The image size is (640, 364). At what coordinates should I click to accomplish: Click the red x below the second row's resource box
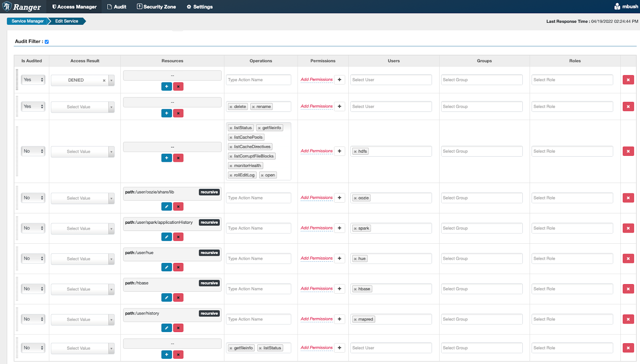tap(178, 113)
